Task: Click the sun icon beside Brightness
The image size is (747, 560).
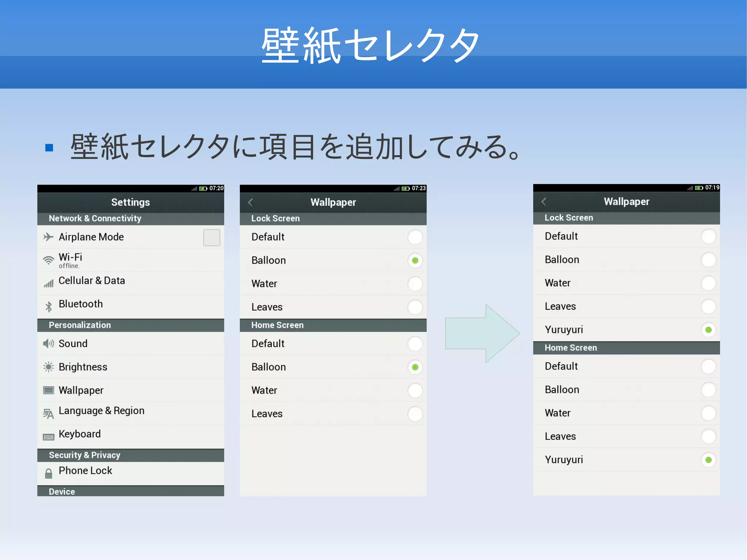Action: point(49,367)
